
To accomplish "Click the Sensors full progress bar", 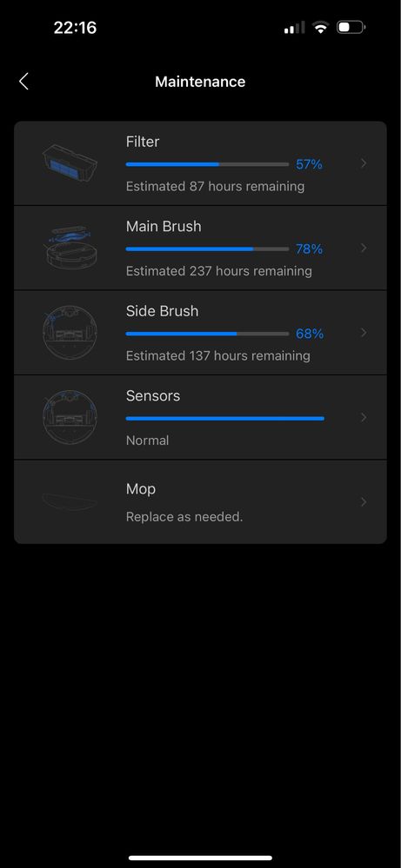I will [x=225, y=419].
